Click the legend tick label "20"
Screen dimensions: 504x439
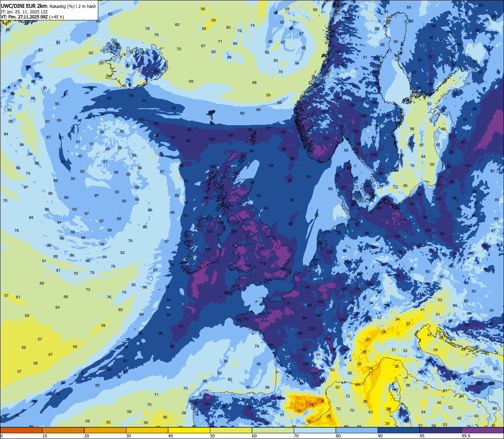point(86,436)
